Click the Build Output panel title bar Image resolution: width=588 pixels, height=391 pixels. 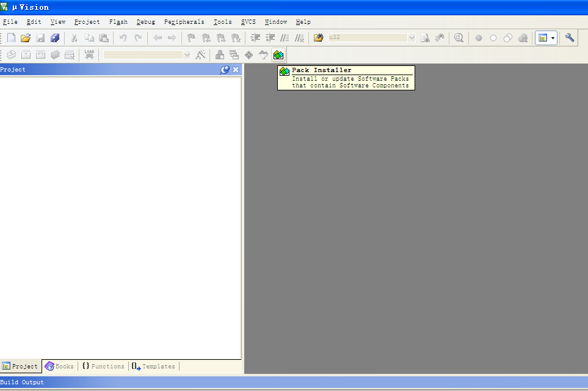tap(294, 382)
